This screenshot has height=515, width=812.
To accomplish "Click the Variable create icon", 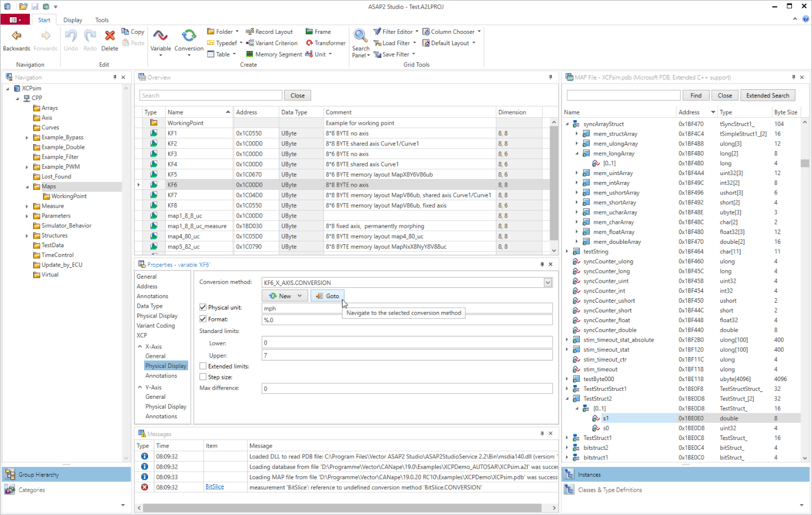I will pyautogui.click(x=160, y=35).
